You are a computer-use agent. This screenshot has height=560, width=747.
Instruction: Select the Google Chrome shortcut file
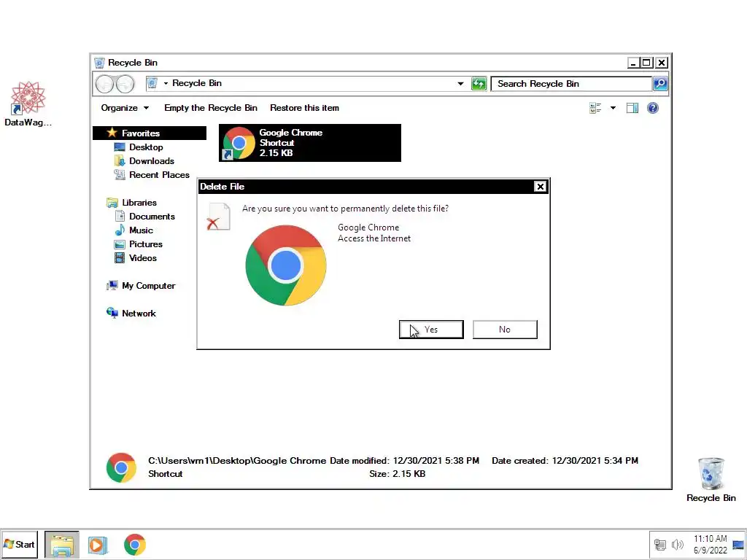pos(309,143)
